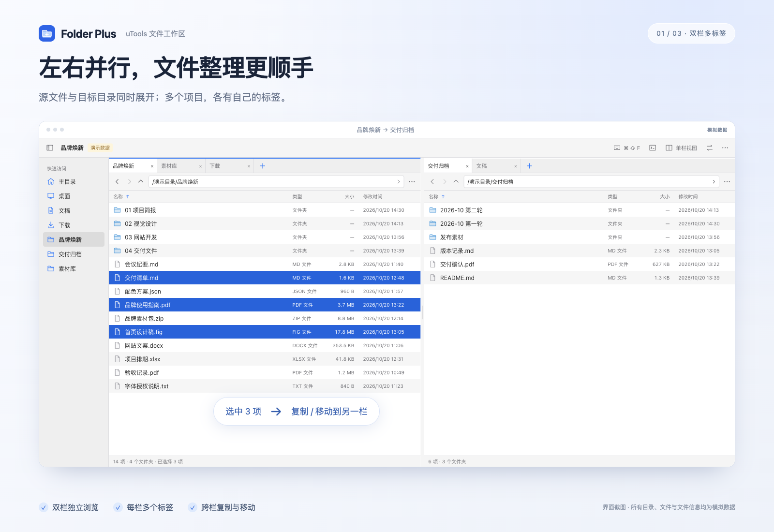Add a new tab in left pane
Screen dimensions: 774x532
pyautogui.click(x=263, y=166)
